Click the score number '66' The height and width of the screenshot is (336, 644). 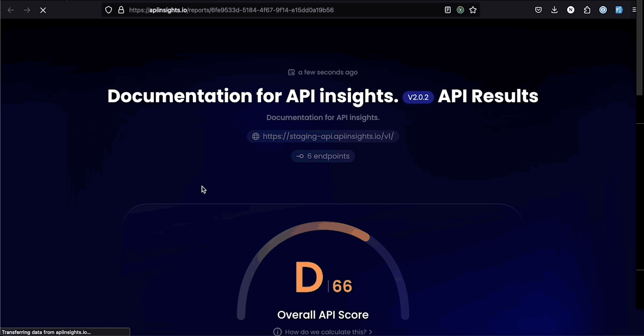[x=342, y=286]
